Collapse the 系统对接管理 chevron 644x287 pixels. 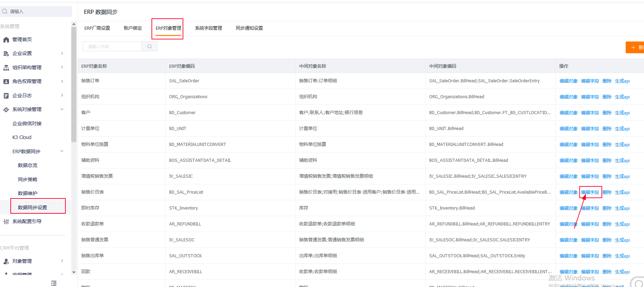[x=62, y=109]
